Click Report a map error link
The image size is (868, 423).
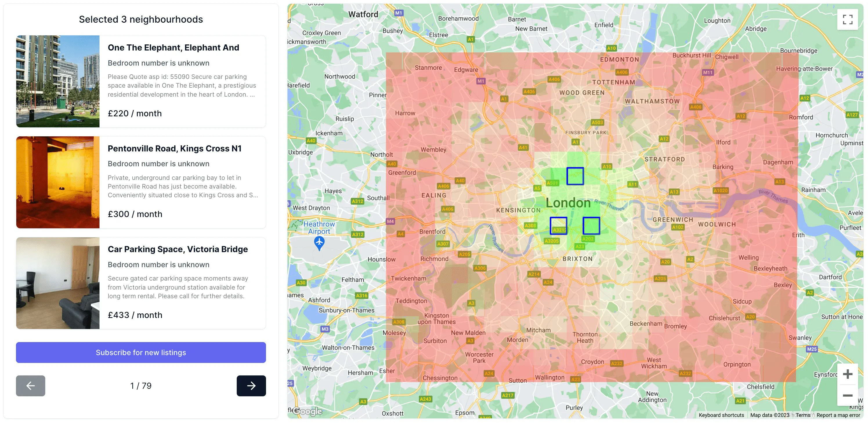click(x=838, y=415)
